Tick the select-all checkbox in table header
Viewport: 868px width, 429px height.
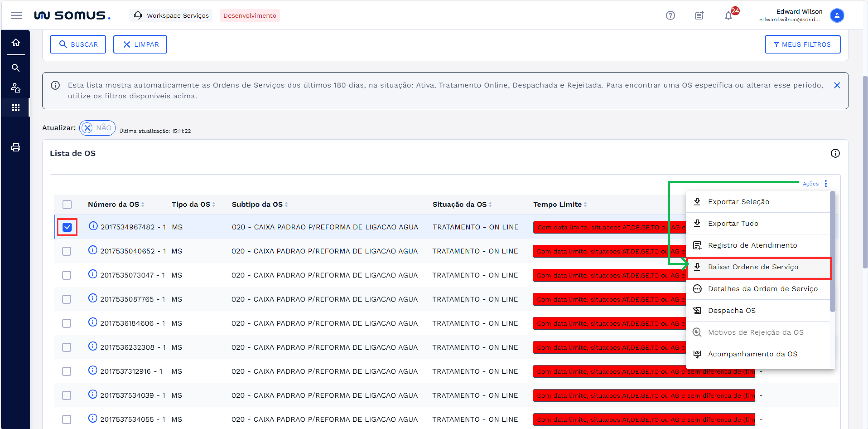(x=67, y=204)
